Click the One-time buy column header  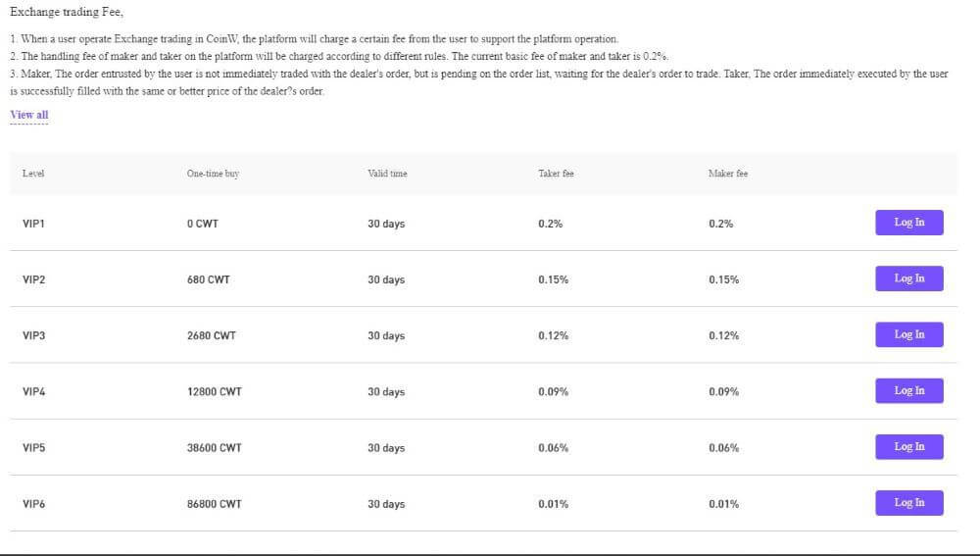pyautogui.click(x=213, y=174)
